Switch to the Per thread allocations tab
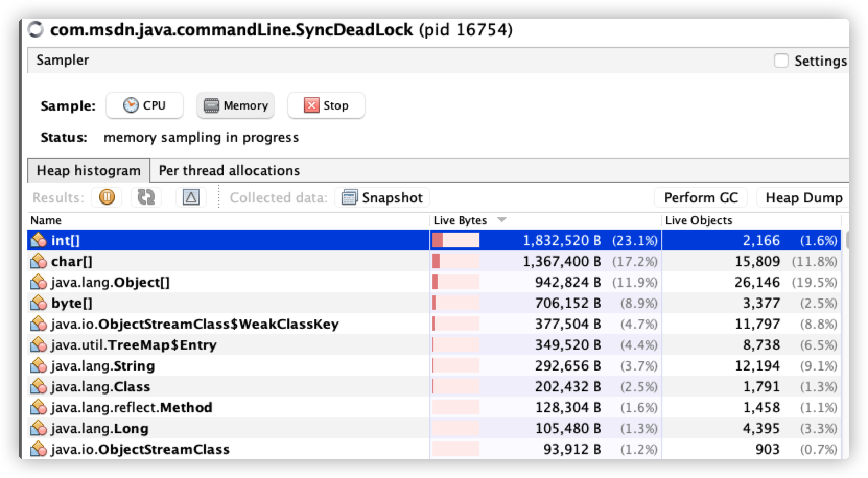Image resolution: width=868 pixels, height=478 pixels. tap(229, 171)
